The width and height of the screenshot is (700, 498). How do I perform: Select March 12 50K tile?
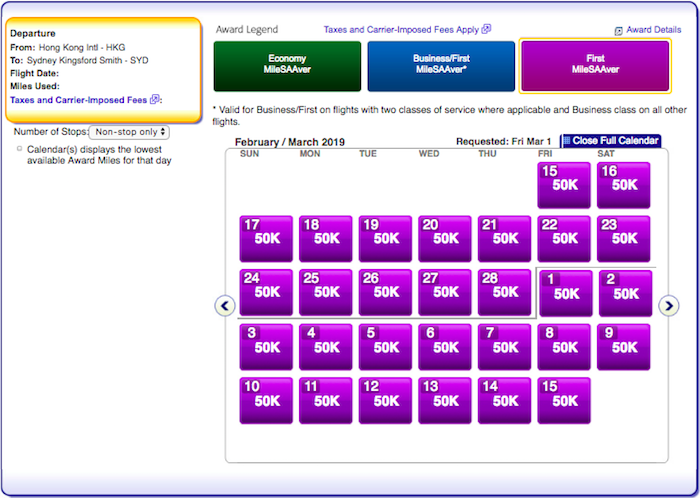pyautogui.click(x=385, y=400)
